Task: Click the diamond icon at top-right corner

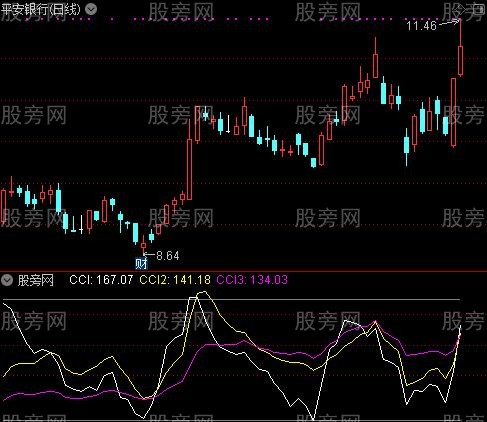Action: click(x=462, y=9)
